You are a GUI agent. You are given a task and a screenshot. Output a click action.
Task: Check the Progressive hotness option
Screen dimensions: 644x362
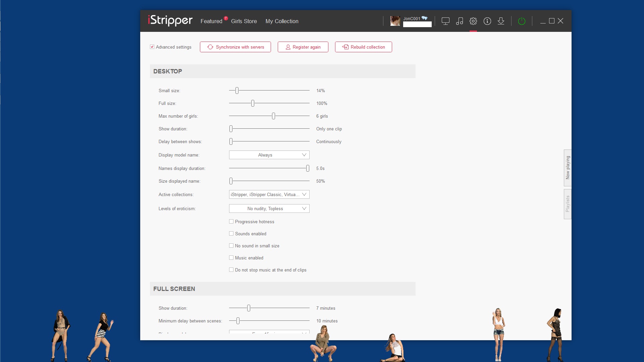point(231,222)
